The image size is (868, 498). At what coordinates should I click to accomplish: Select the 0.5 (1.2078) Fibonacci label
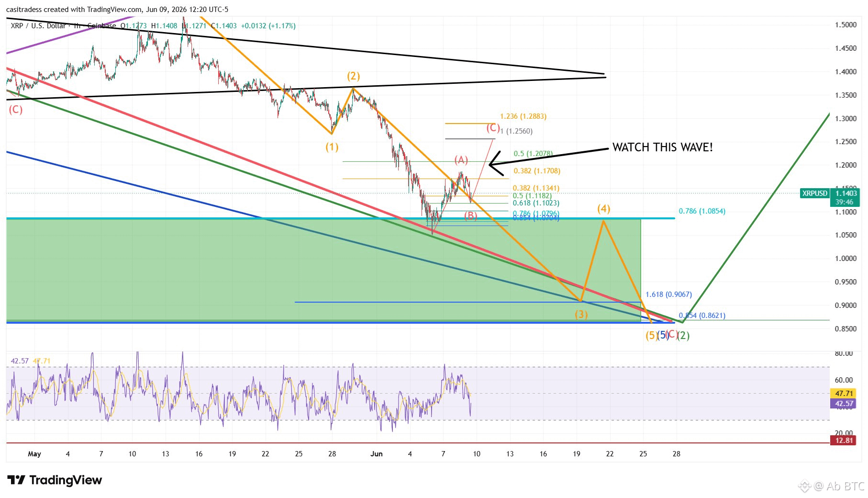(533, 154)
